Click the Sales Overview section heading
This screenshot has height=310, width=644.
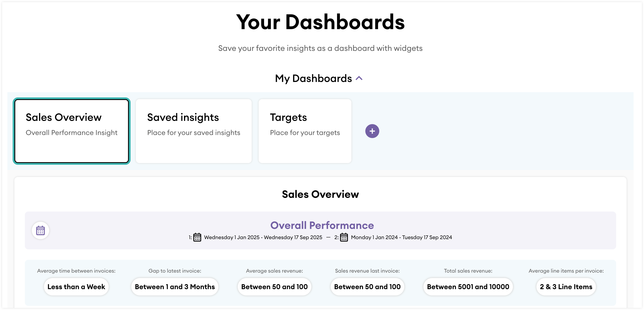[320, 194]
